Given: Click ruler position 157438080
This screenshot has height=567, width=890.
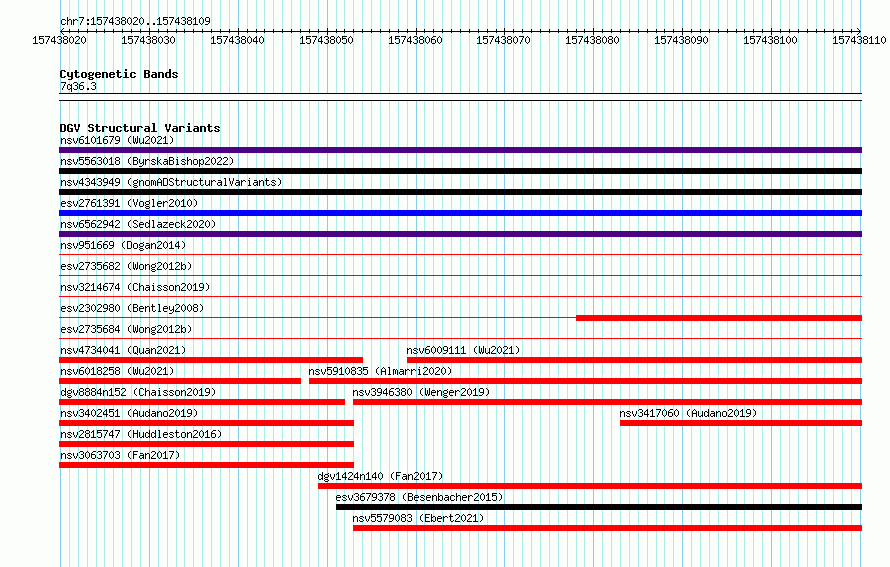Looking at the screenshot, I should (x=592, y=40).
